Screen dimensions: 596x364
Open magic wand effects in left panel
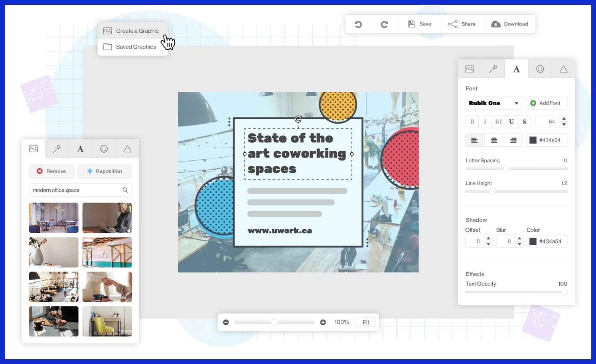[57, 149]
